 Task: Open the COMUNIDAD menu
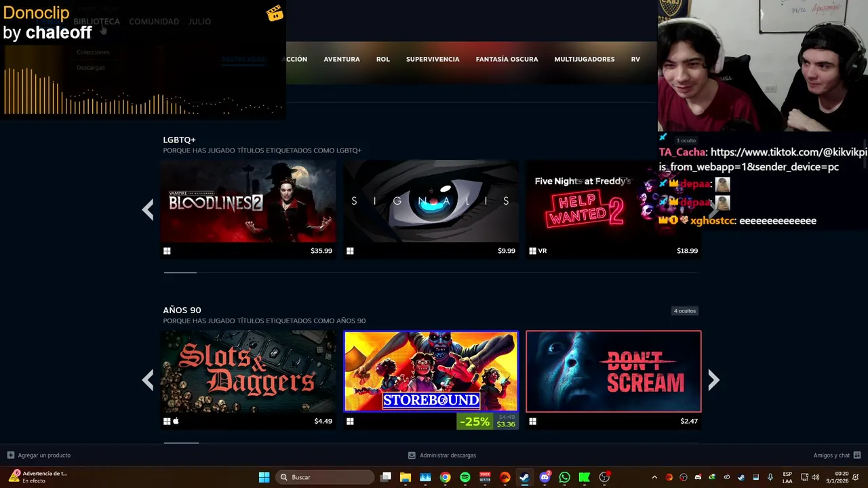[154, 22]
